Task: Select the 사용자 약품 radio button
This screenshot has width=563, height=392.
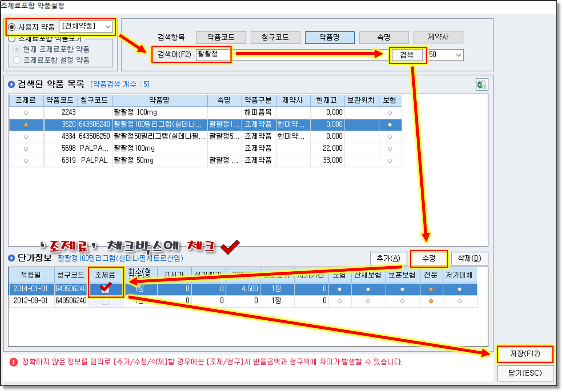Action: [12, 27]
